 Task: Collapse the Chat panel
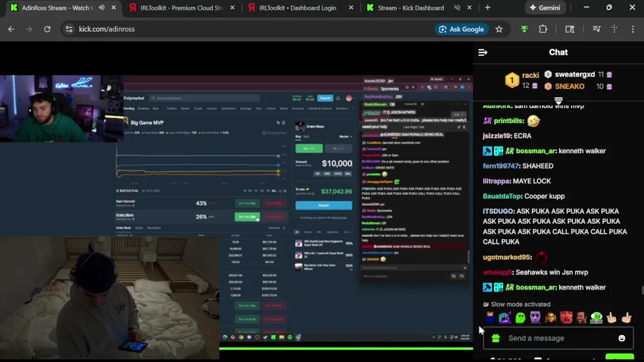click(483, 52)
